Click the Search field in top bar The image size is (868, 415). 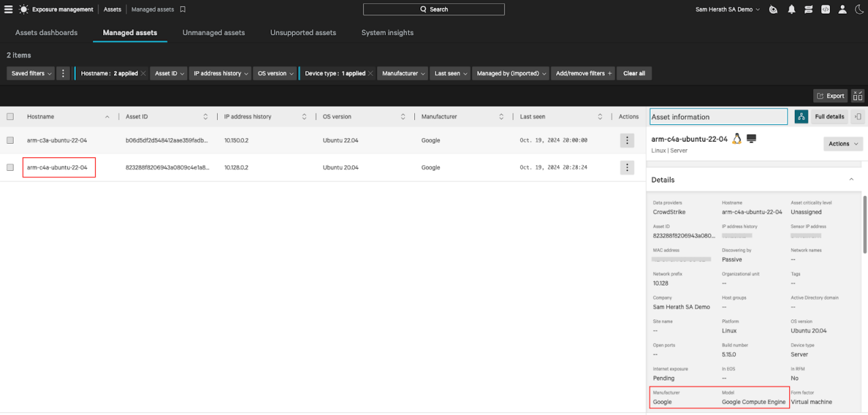pyautogui.click(x=434, y=9)
